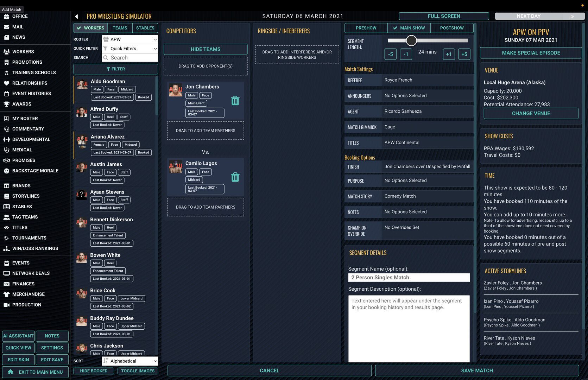This screenshot has width=588, height=380.
Task: Click the Change Venue button
Action: 531,113
